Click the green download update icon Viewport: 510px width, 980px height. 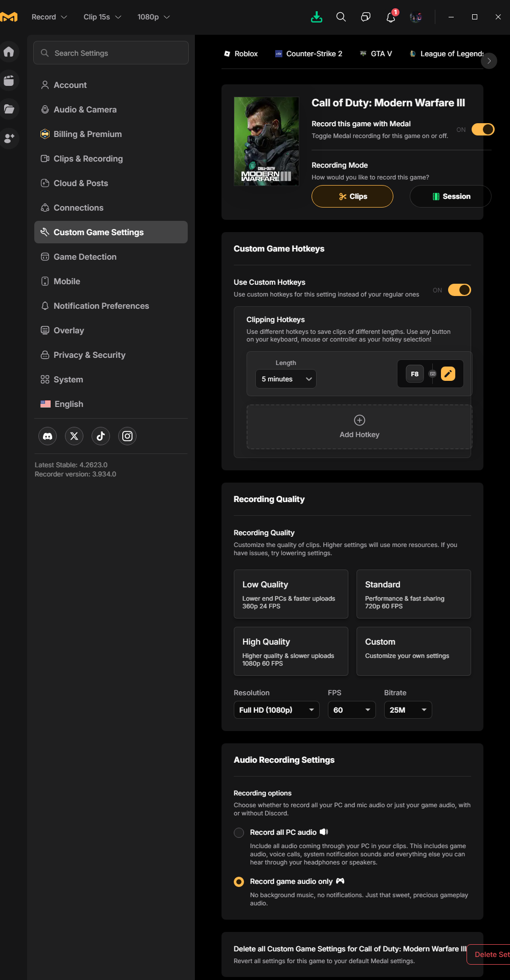click(x=317, y=17)
